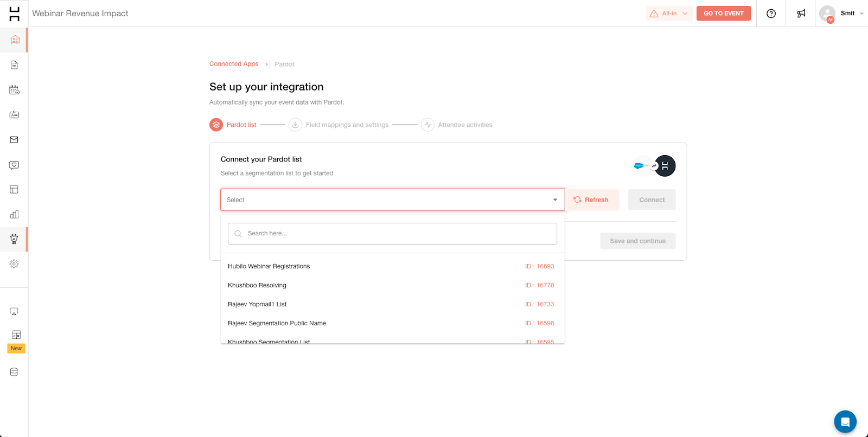
Task: Click the ID : 16598 text
Action: pos(540,323)
